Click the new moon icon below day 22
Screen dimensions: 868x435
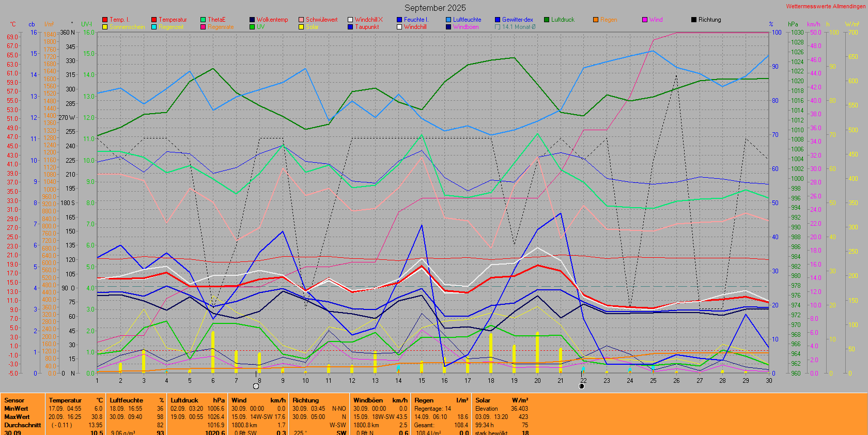pos(582,386)
